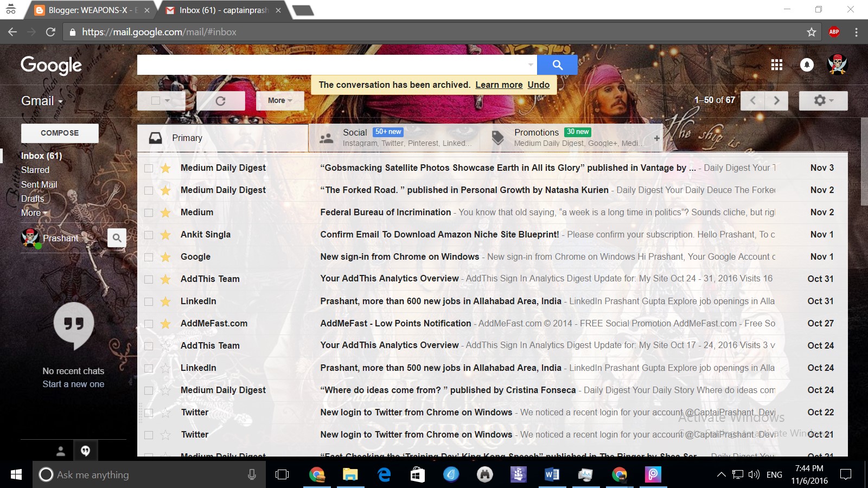Screen dimensions: 868x488
Task: Open volume control in tray
Action: tap(754, 475)
